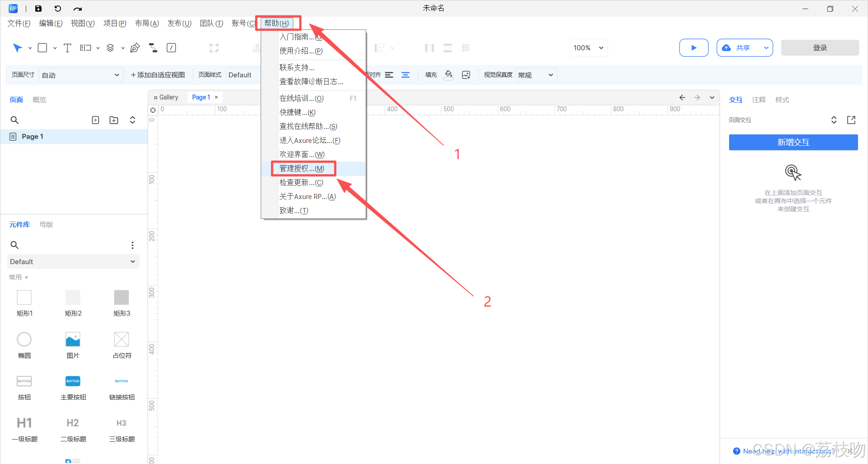This screenshot has width=868, height=464.
Task: Open the Default library dropdown
Action: tap(73, 261)
